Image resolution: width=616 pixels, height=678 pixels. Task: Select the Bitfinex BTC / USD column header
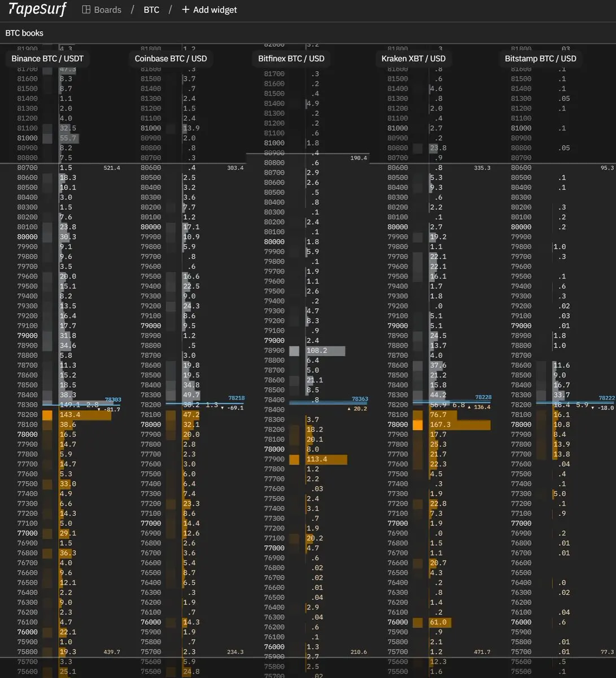(x=291, y=58)
